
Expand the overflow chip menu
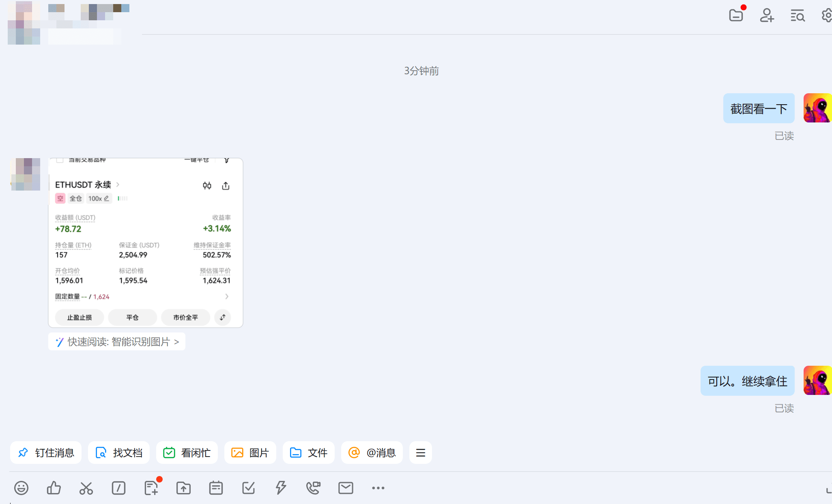421,453
